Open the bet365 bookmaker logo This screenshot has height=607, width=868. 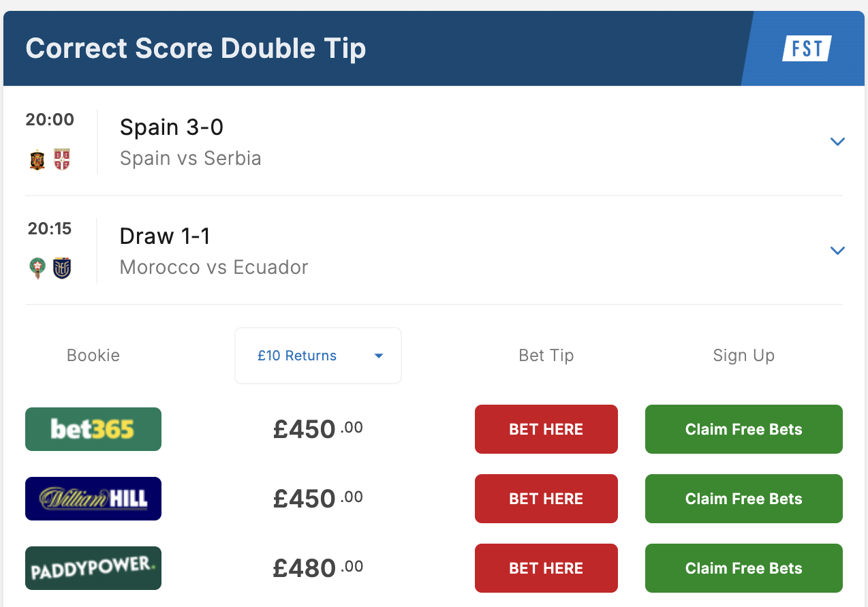[93, 429]
